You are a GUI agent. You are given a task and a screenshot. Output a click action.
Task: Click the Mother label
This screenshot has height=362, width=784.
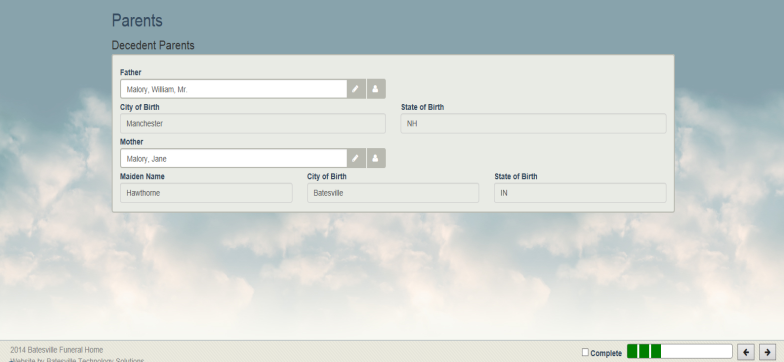[x=132, y=142]
